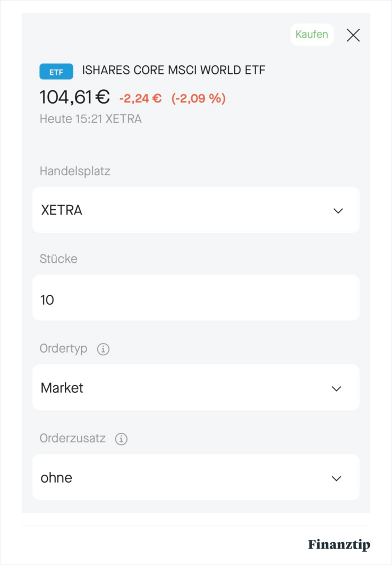Image resolution: width=392 pixels, height=565 pixels.
Task: Click the chevron arrow in Market field
Action: click(336, 389)
